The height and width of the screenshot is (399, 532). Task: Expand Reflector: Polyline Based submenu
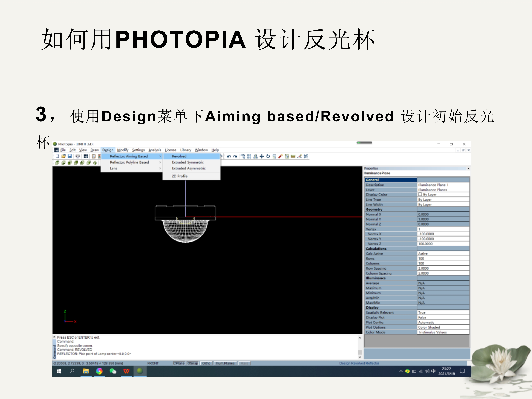point(129,162)
